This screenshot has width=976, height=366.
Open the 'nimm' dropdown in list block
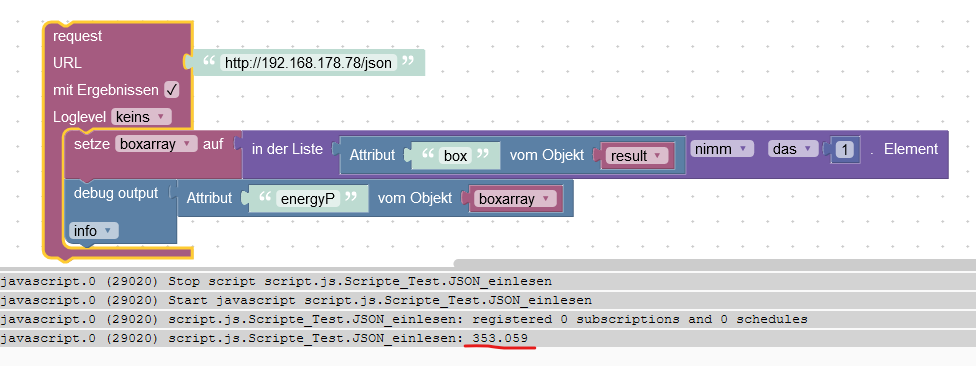click(x=722, y=149)
